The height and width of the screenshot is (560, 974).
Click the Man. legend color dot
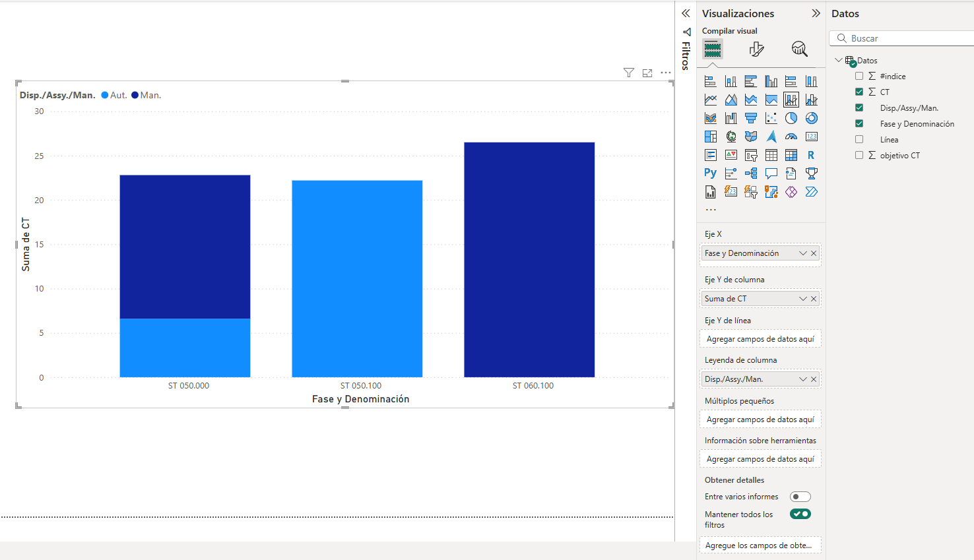(x=135, y=95)
